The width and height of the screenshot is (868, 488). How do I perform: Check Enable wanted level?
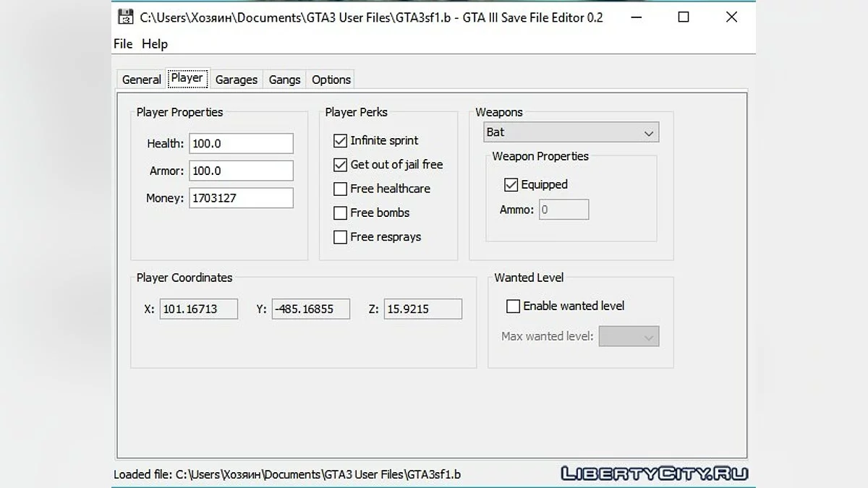coord(513,307)
